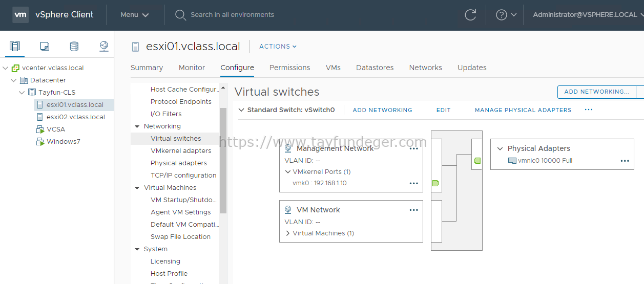Open vmnic0 adapter ellipsis menu

pyautogui.click(x=625, y=161)
